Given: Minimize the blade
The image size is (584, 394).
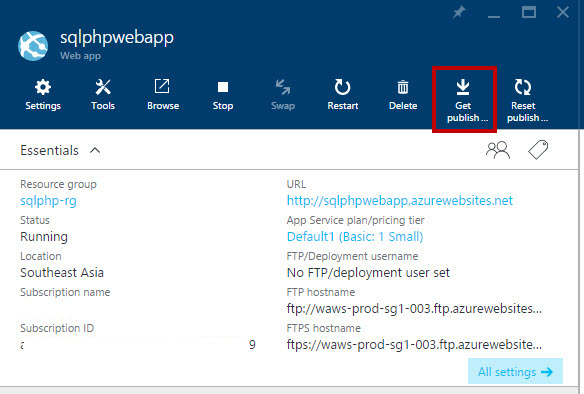Looking at the screenshot, I should 494,16.
